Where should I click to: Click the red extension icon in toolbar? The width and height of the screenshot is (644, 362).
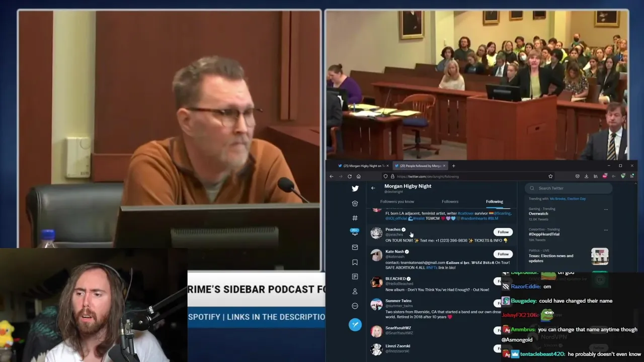(x=605, y=176)
